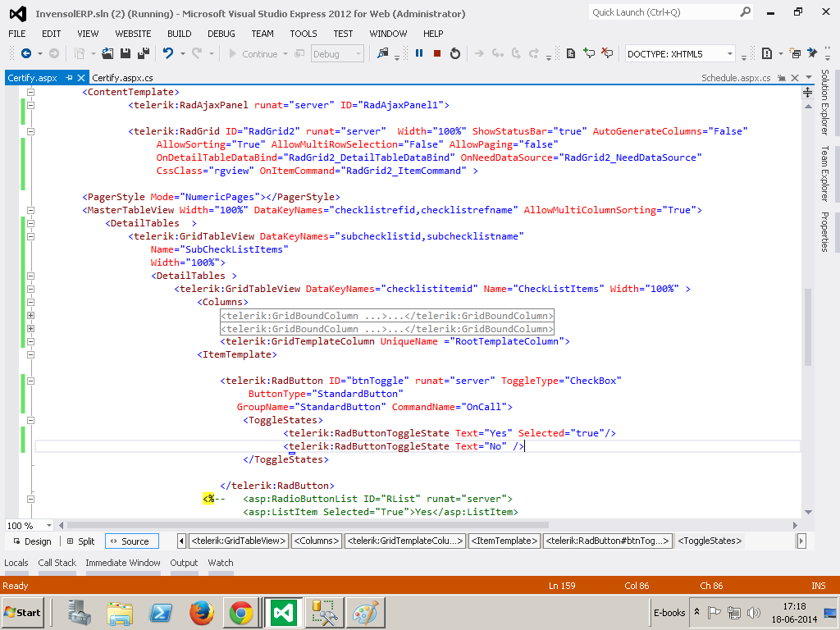Click the Navigate Backward arrow icon

tap(25, 53)
